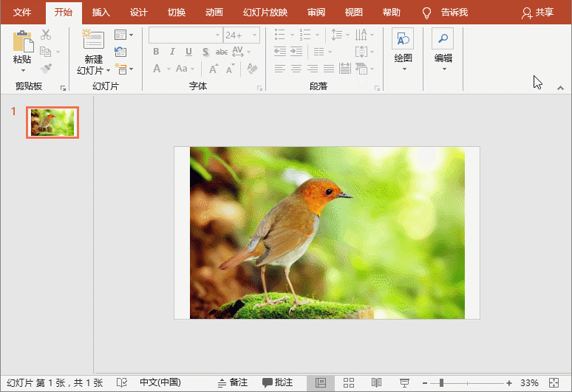Viewport: 572px width, 392px height.
Task: Open the Drawing tools icon
Action: [x=403, y=40]
